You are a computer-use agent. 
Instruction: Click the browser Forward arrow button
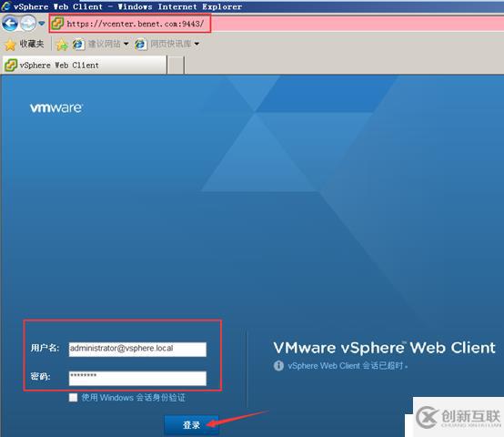pos(28,24)
